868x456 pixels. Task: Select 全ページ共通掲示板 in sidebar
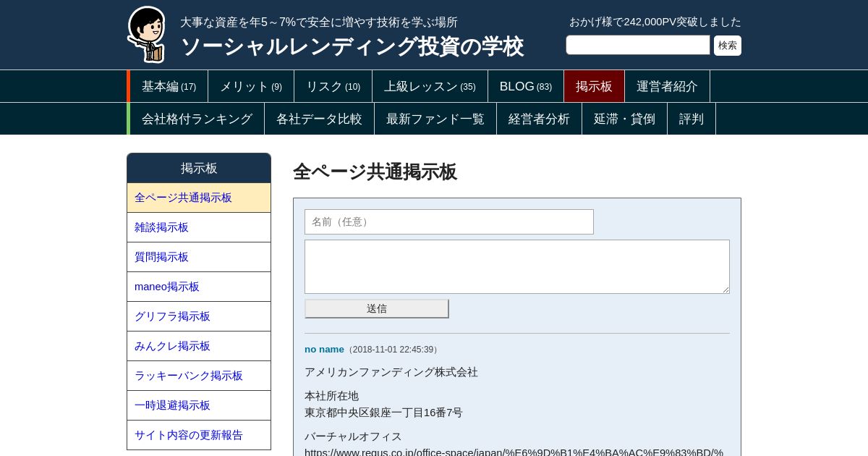click(199, 198)
